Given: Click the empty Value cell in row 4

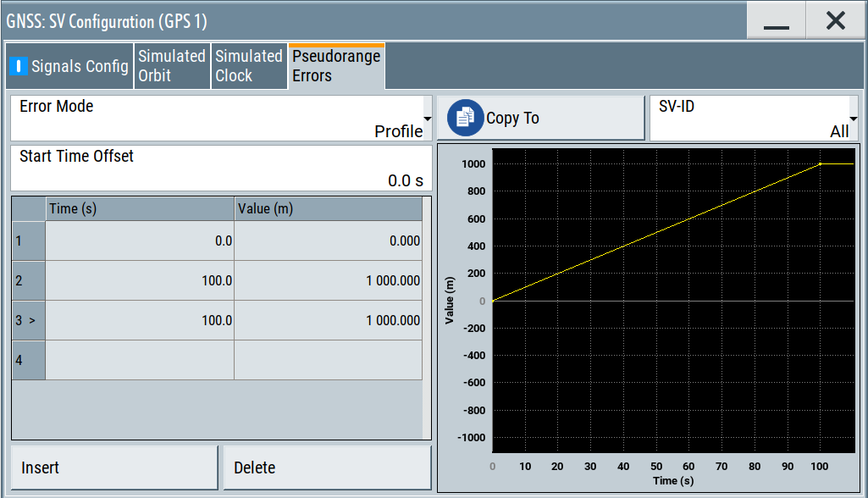Looking at the screenshot, I should [329, 360].
